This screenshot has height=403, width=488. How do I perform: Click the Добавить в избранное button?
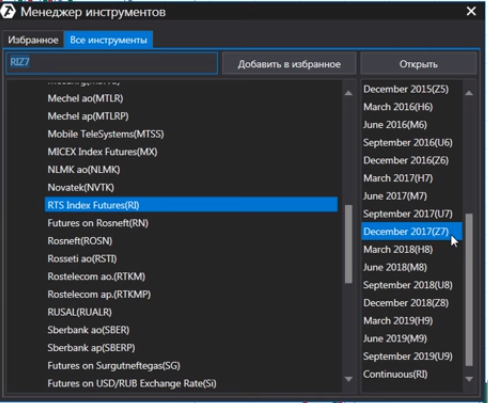(289, 64)
